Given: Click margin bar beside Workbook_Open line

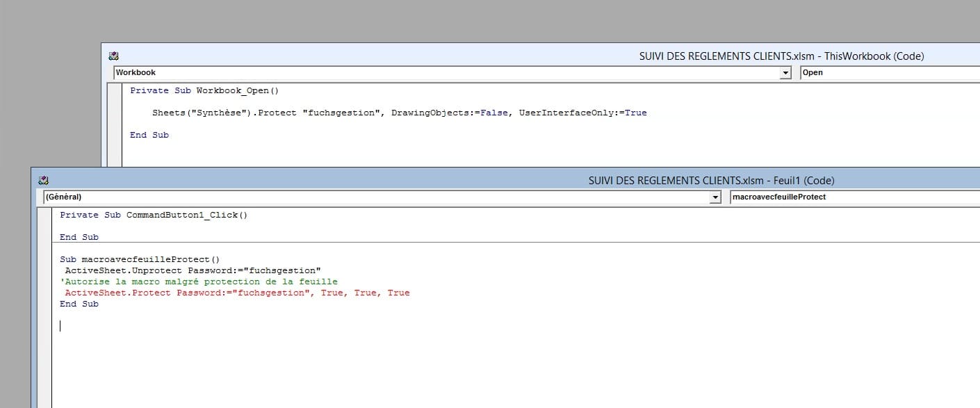Looking at the screenshot, I should [115, 90].
